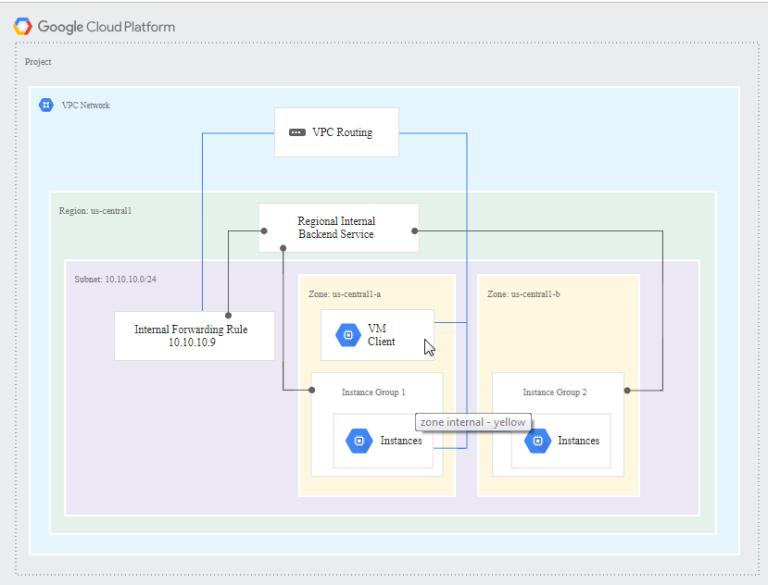Click the 'VPC Network' label
This screenshot has width=768, height=585.
[86, 105]
